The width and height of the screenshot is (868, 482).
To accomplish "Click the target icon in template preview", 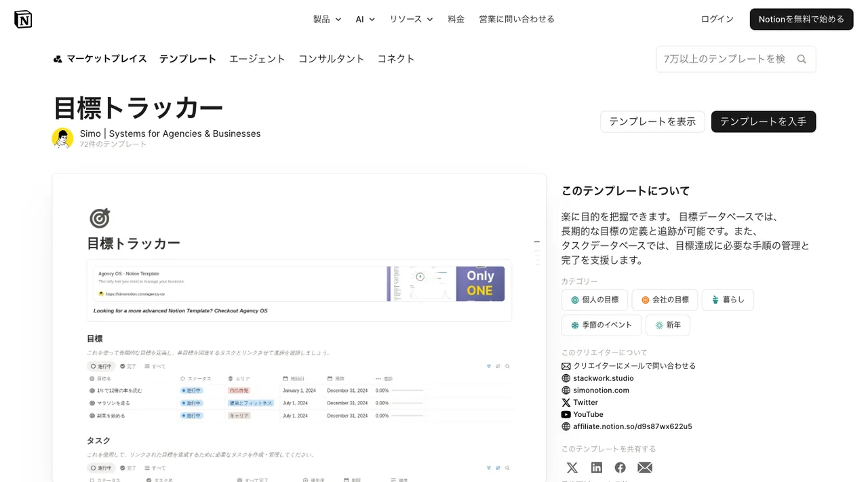I will pos(100,218).
